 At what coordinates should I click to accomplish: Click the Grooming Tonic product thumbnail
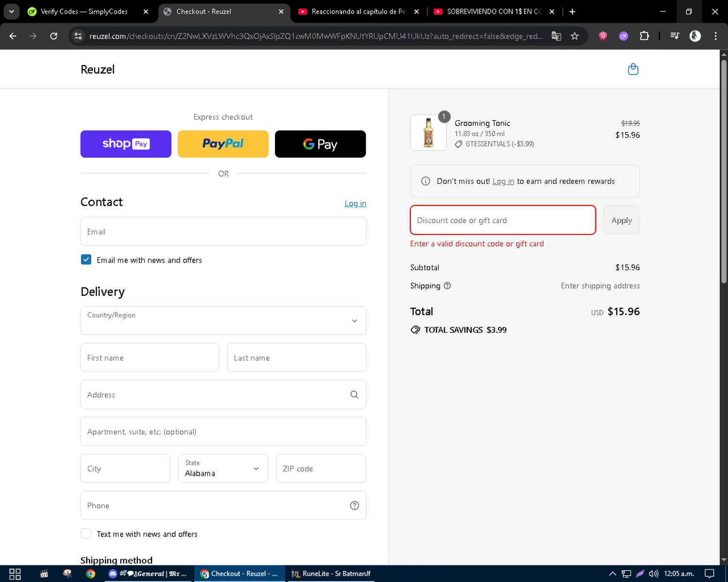(429, 132)
